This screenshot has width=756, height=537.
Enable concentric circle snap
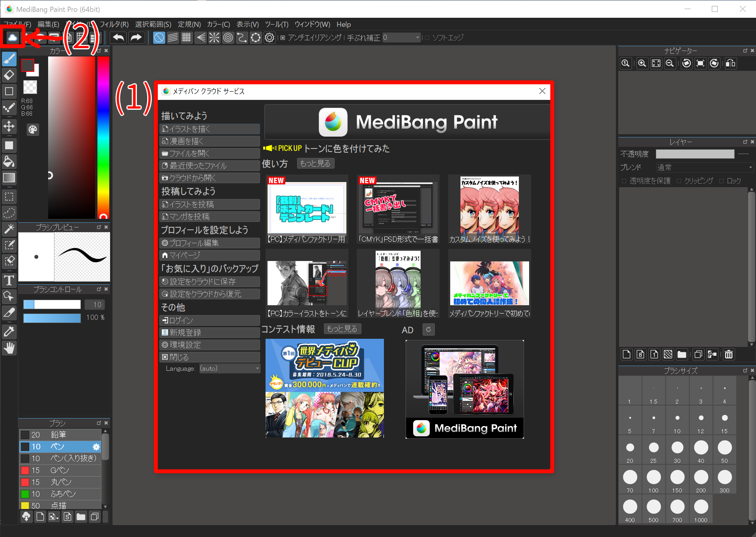(x=228, y=38)
